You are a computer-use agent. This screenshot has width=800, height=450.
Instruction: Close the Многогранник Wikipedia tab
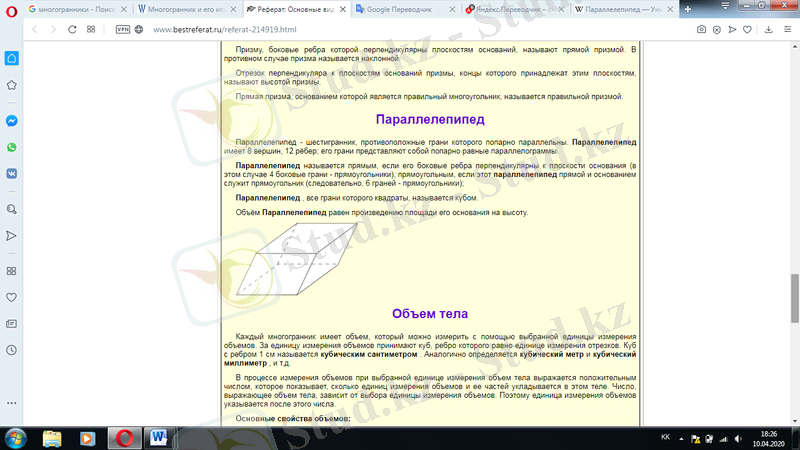tap(233, 9)
